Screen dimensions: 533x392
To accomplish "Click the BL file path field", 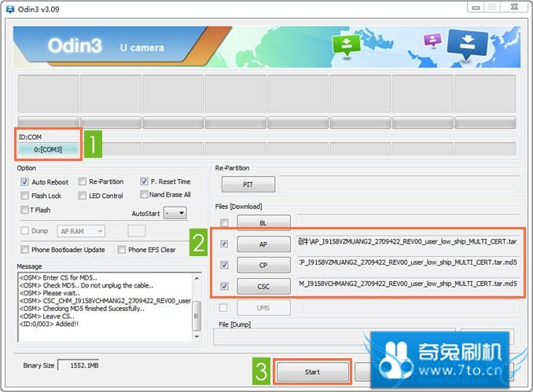I will click(x=409, y=221).
